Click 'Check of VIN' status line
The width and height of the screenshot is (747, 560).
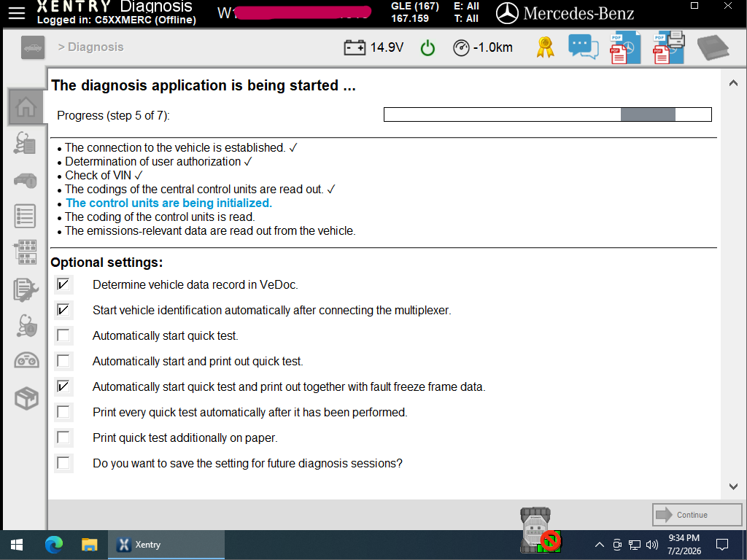click(98, 176)
